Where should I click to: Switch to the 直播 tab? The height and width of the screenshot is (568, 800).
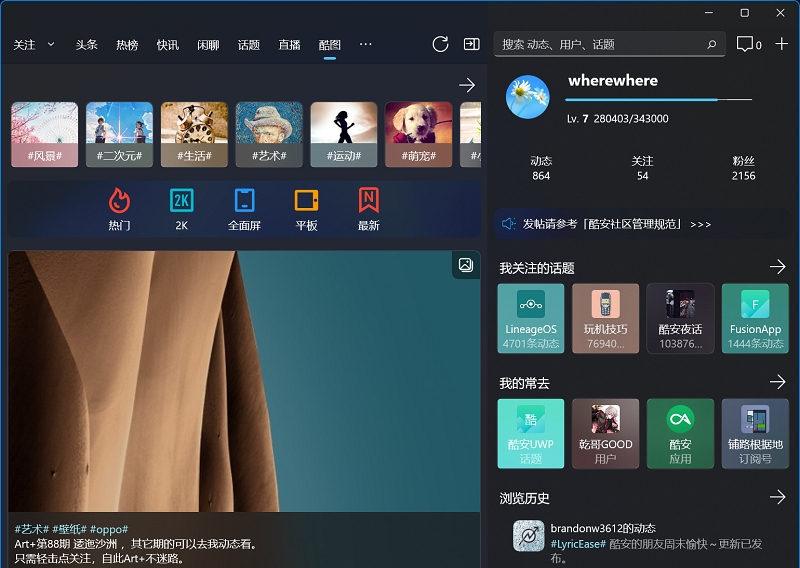click(x=289, y=45)
